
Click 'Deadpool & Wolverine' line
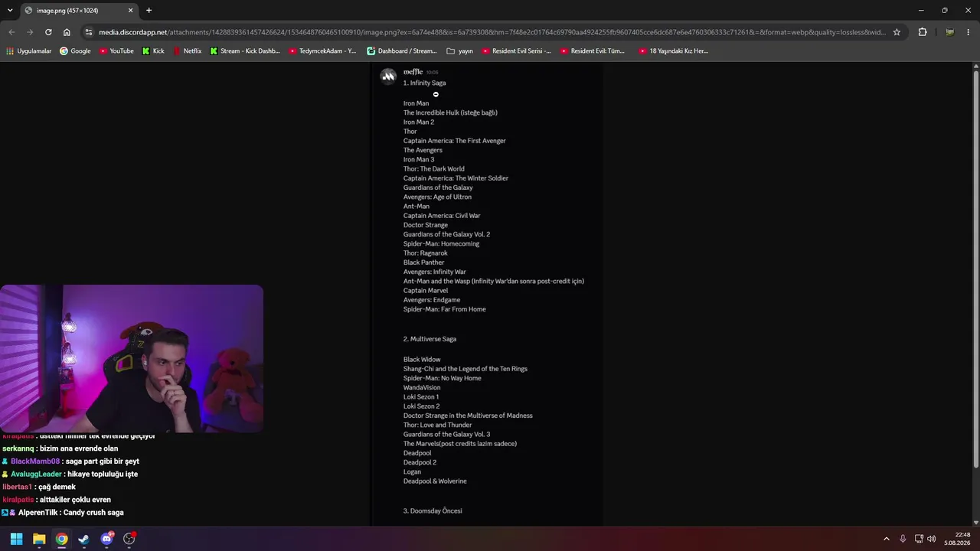click(x=435, y=481)
